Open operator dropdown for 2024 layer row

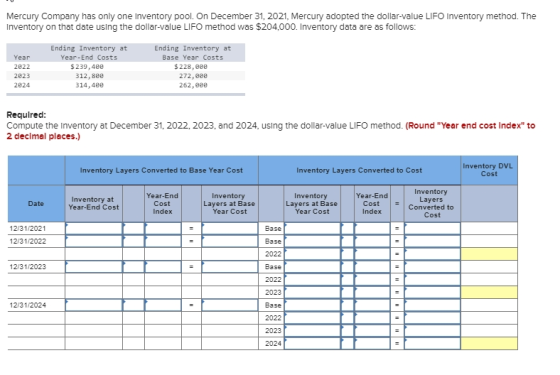(x=348, y=343)
